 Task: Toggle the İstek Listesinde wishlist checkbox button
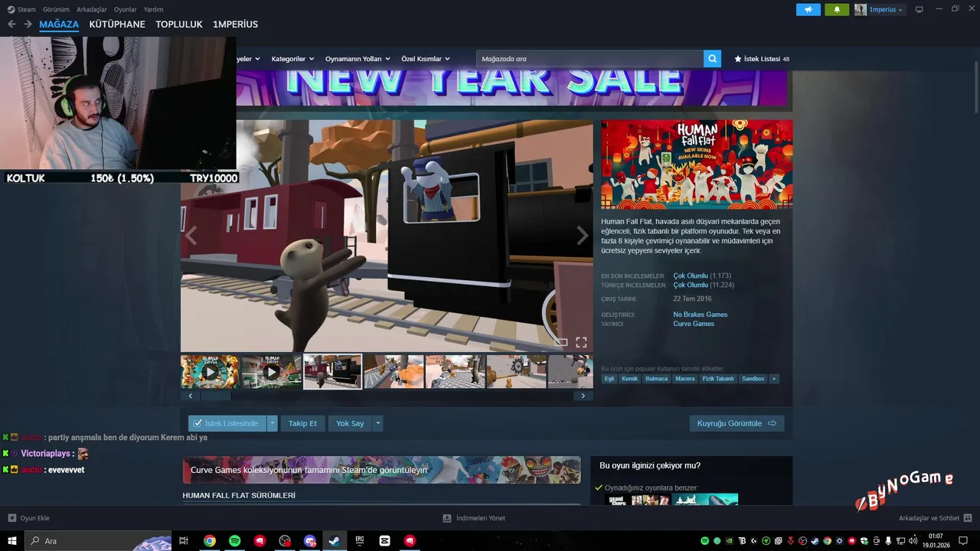pos(227,423)
